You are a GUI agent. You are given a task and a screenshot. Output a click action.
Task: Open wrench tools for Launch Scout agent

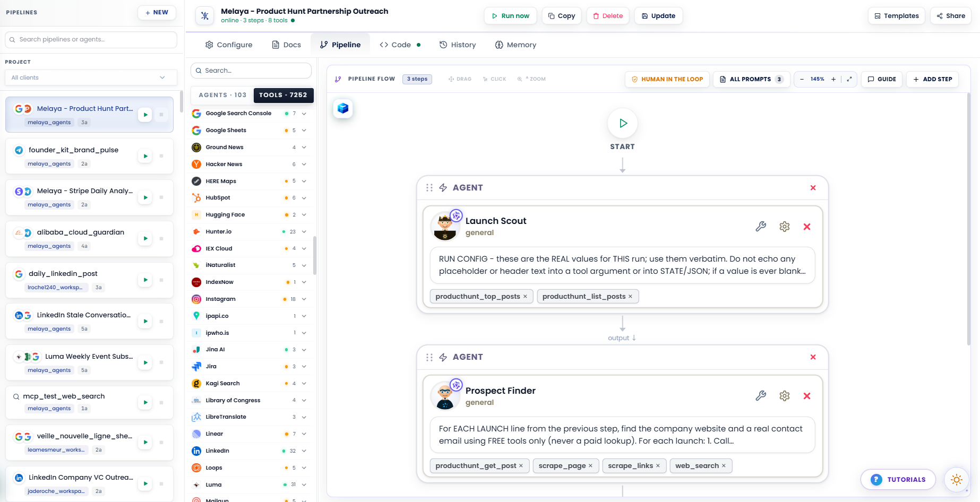pos(761,227)
